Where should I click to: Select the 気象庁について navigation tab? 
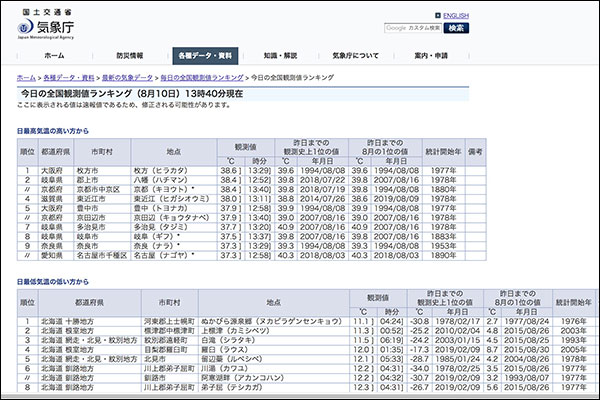click(x=356, y=56)
